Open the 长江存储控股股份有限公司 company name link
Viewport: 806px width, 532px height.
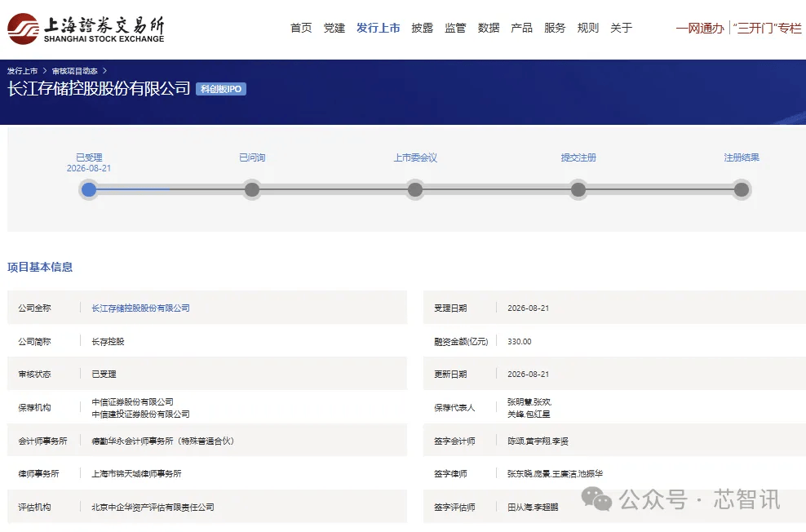[x=140, y=308]
